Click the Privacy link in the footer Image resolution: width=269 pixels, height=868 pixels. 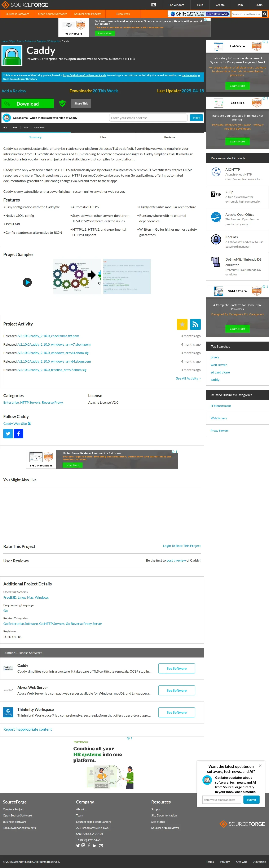pyautogui.click(x=225, y=862)
